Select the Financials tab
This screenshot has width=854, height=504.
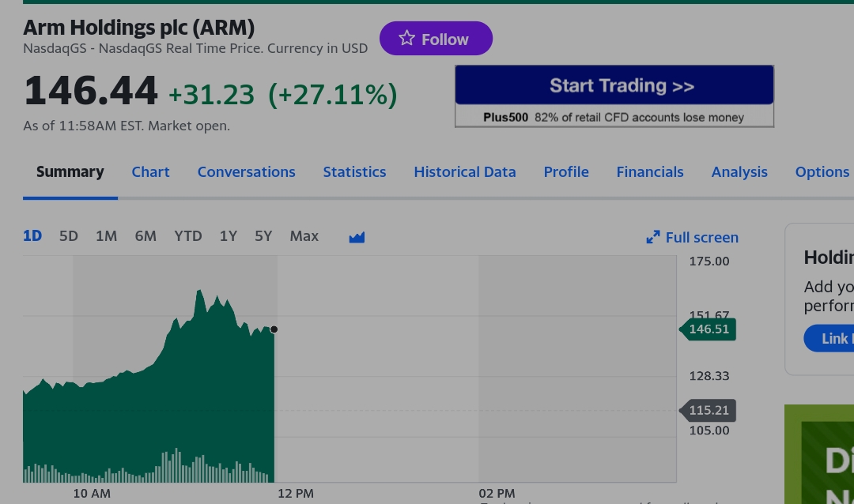[x=650, y=171]
